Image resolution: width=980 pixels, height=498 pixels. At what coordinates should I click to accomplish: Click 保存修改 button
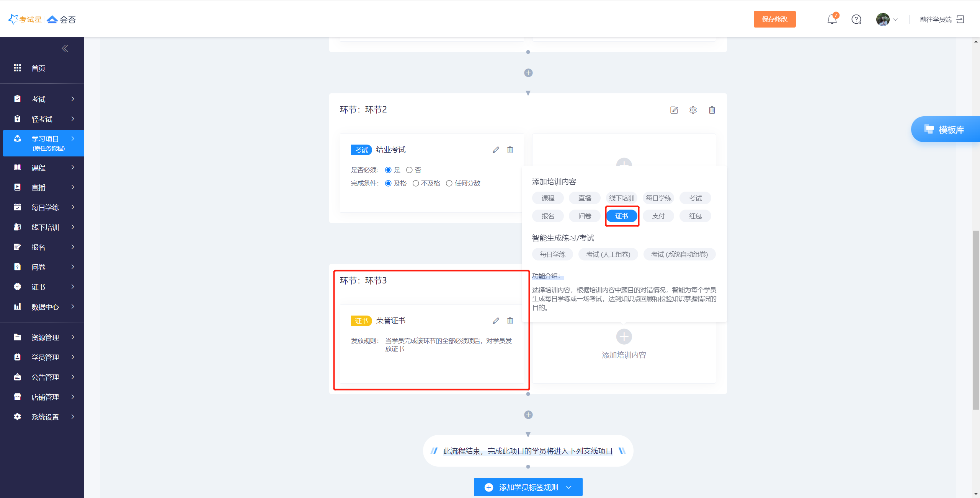click(x=774, y=19)
